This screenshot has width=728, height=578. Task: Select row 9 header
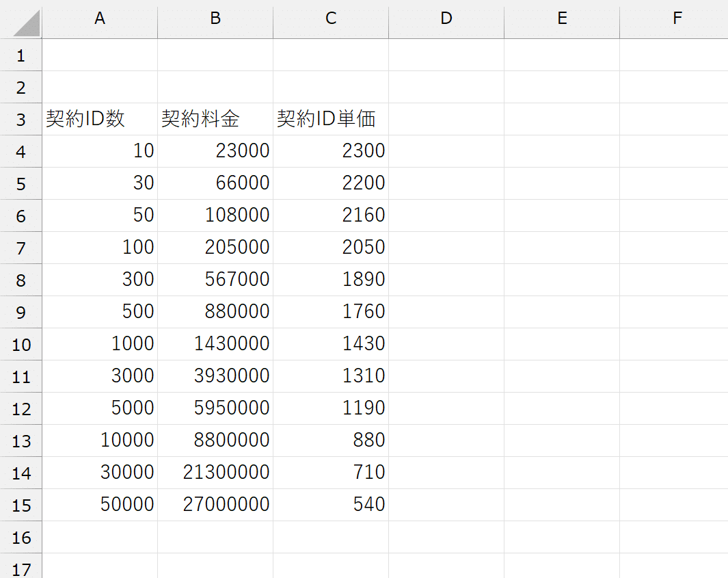[x=21, y=312]
